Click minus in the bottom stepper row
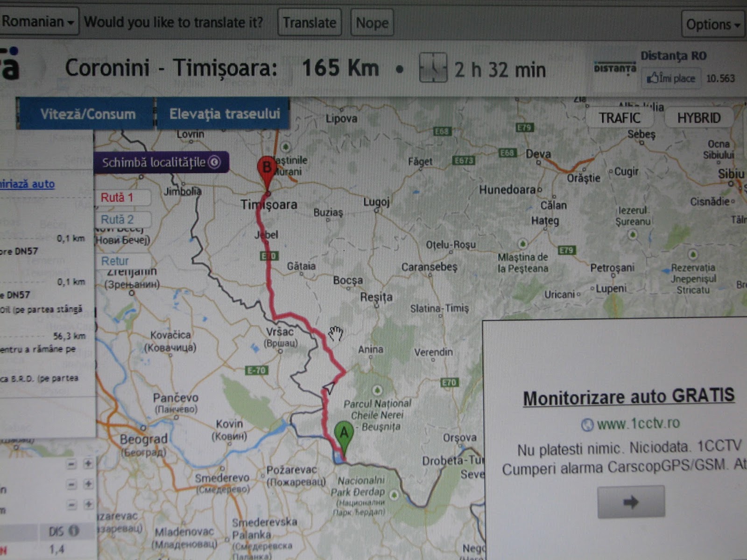The width and height of the screenshot is (747, 560). tap(71, 504)
